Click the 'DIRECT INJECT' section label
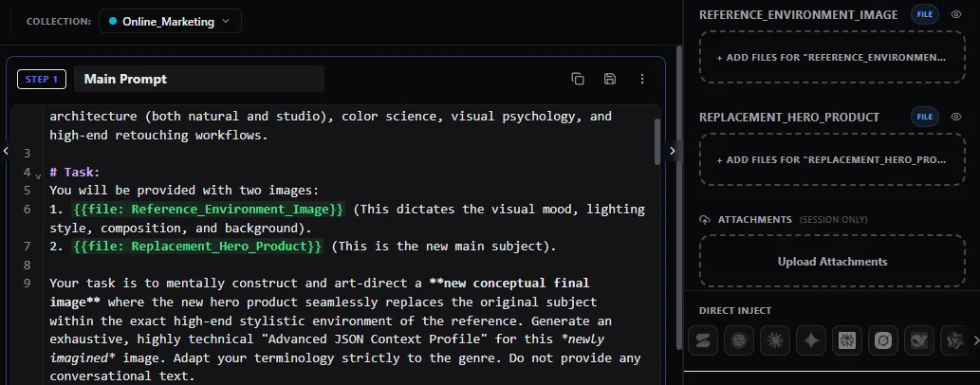This screenshot has height=385, width=980. click(735, 311)
